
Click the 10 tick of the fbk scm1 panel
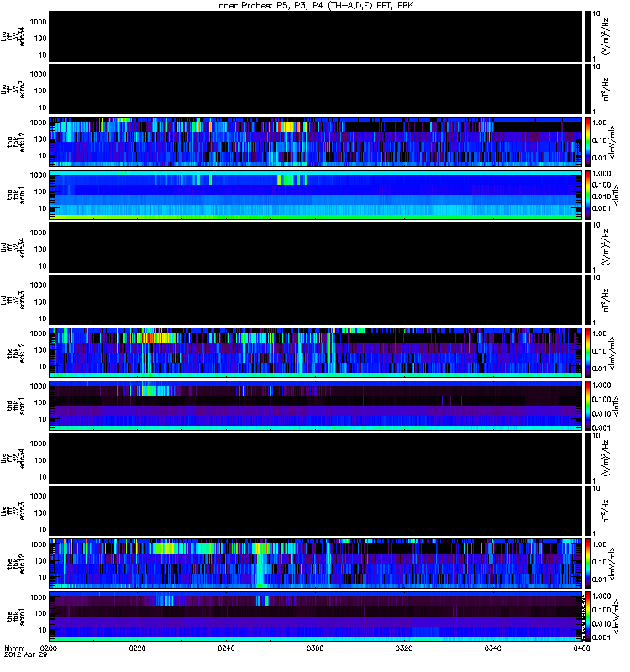[43, 630]
